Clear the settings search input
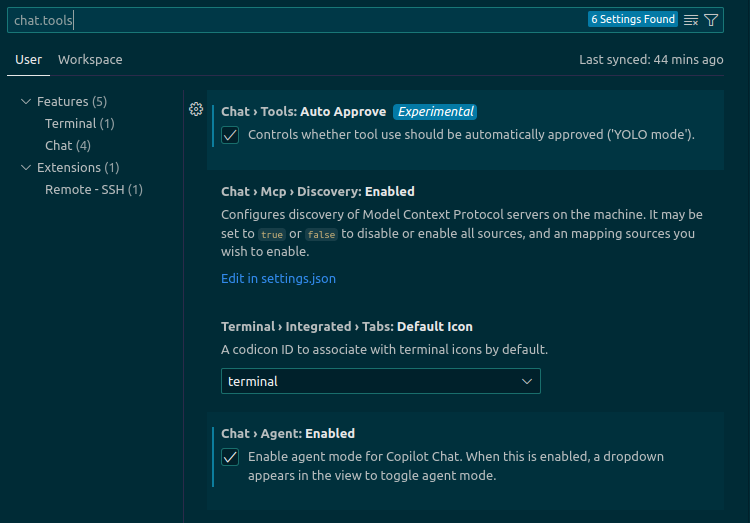 point(691,20)
